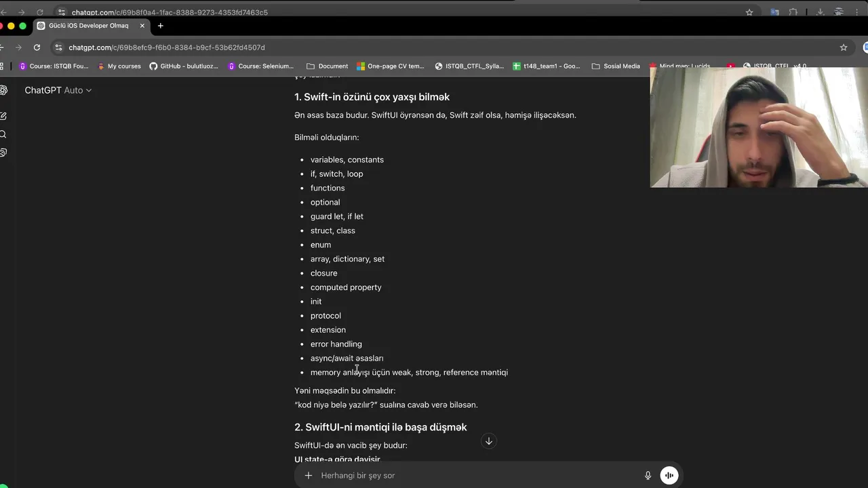Click list item functions
The image size is (868, 488).
coord(328,188)
